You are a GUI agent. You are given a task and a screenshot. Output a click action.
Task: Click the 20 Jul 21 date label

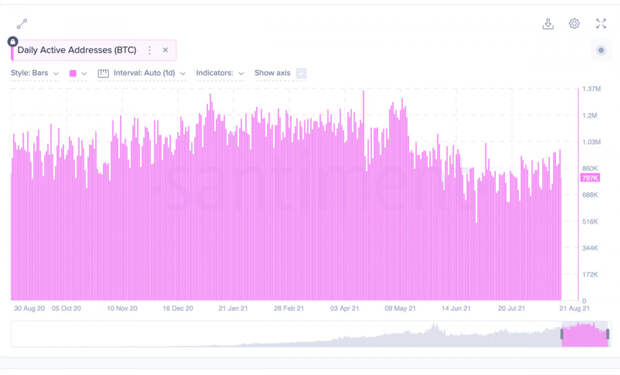point(511,308)
